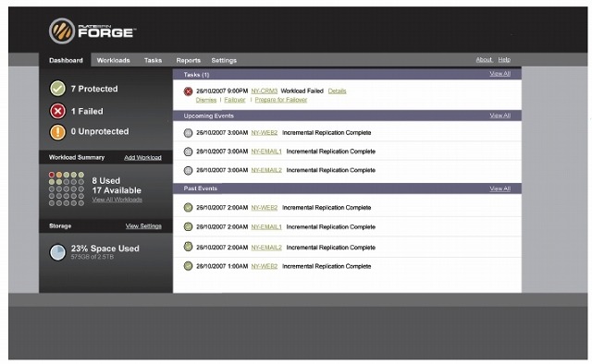View All in the Tasks section
This screenshot has height=364, width=592.
(x=499, y=74)
